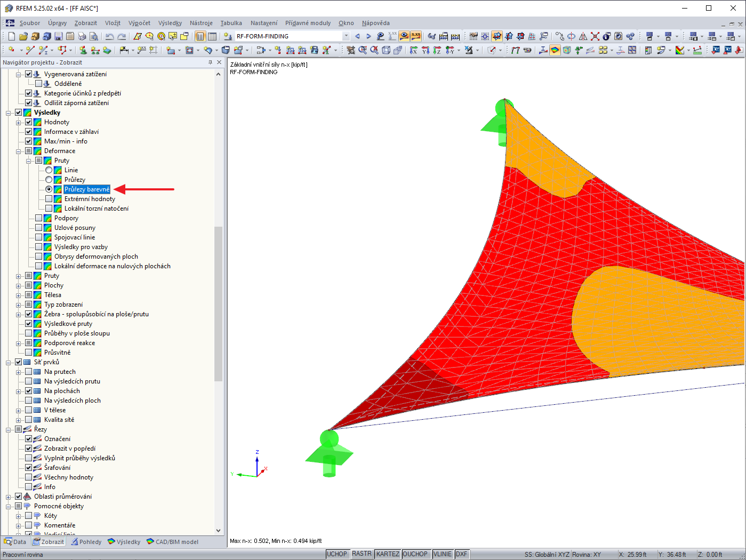Switch to the Data navigator tab
This screenshot has height=560, width=746.
click(x=15, y=542)
